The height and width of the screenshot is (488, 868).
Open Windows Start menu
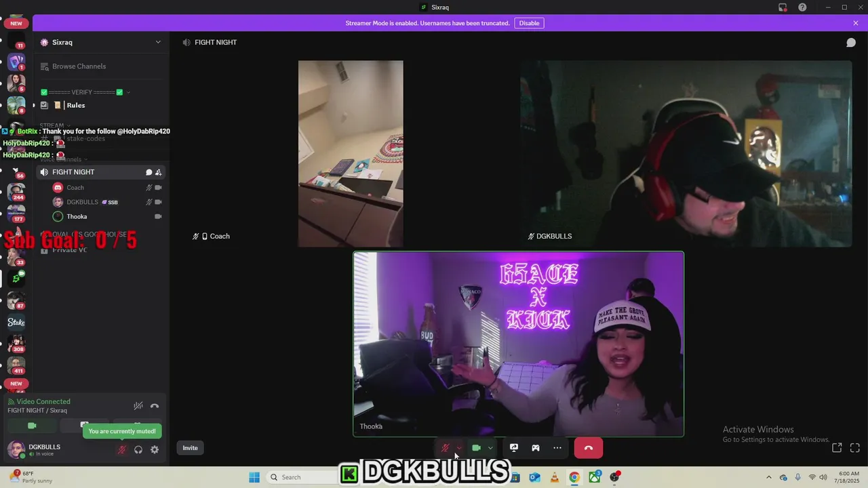click(254, 477)
